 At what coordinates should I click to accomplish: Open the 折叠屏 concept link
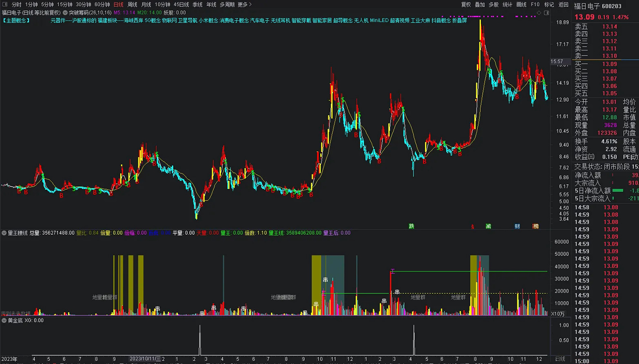(460, 21)
